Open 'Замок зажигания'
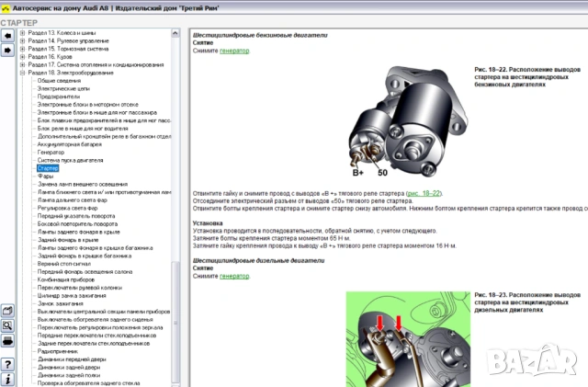This screenshot has width=588, height=387. coord(60,303)
